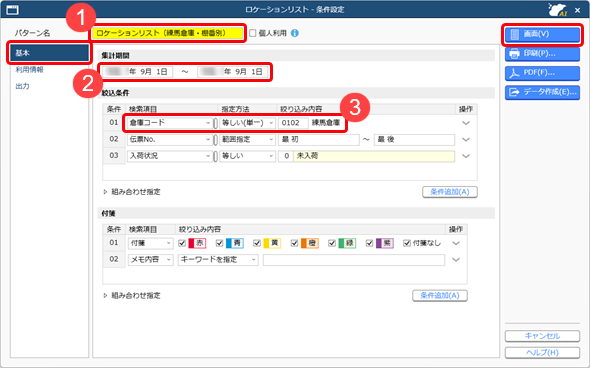Click the end date field of 集計期間
Screen dimensions: 590x368
pos(233,72)
